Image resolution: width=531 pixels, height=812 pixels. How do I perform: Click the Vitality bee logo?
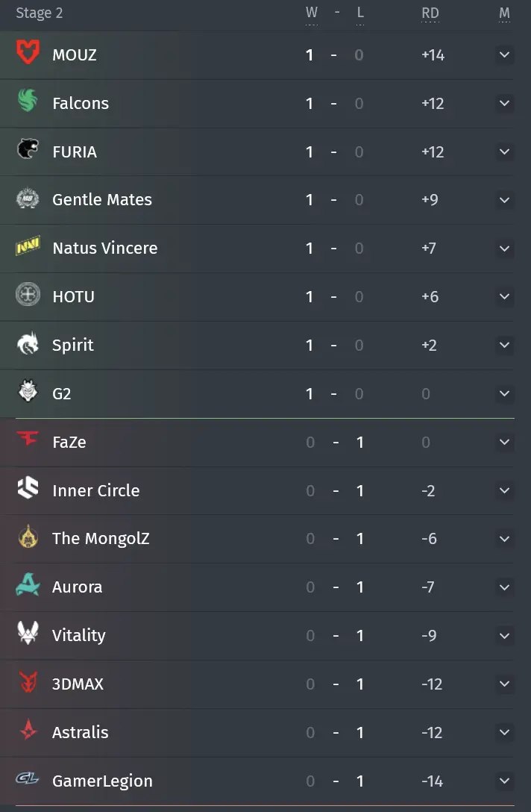[x=28, y=635]
